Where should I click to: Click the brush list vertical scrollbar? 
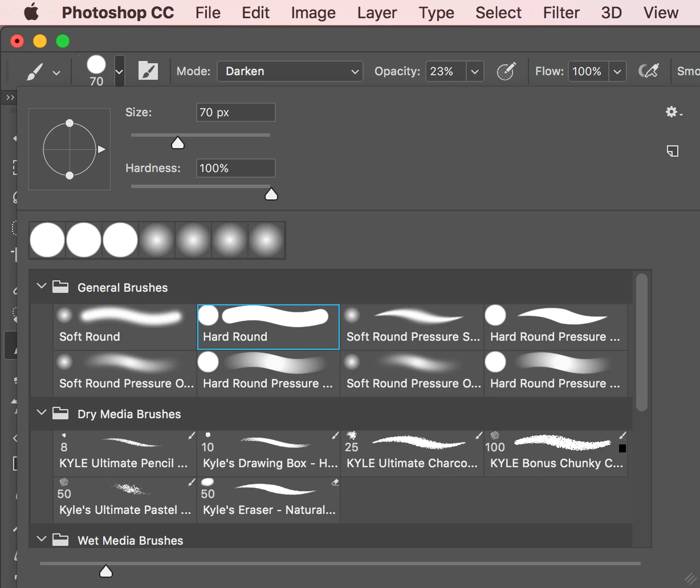(642, 342)
